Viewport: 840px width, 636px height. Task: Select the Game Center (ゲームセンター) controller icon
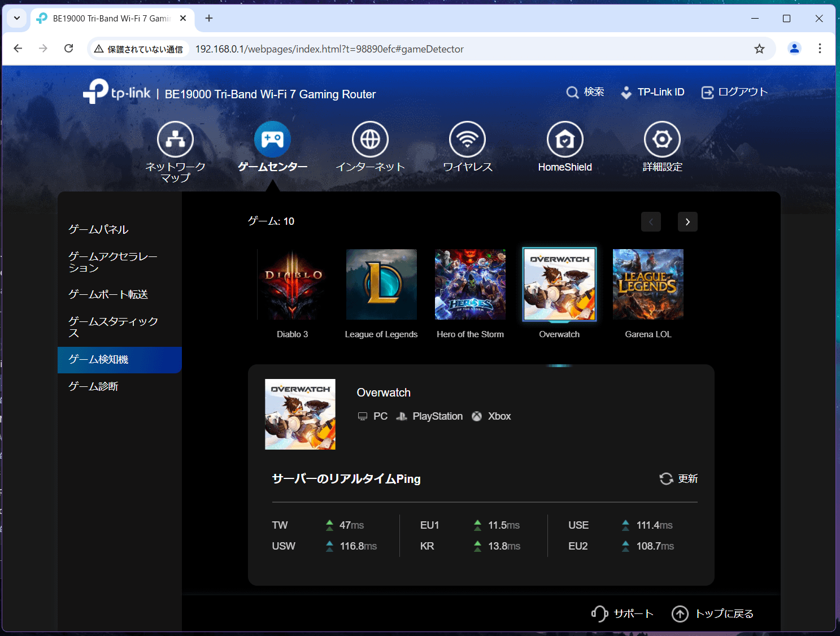click(x=272, y=139)
